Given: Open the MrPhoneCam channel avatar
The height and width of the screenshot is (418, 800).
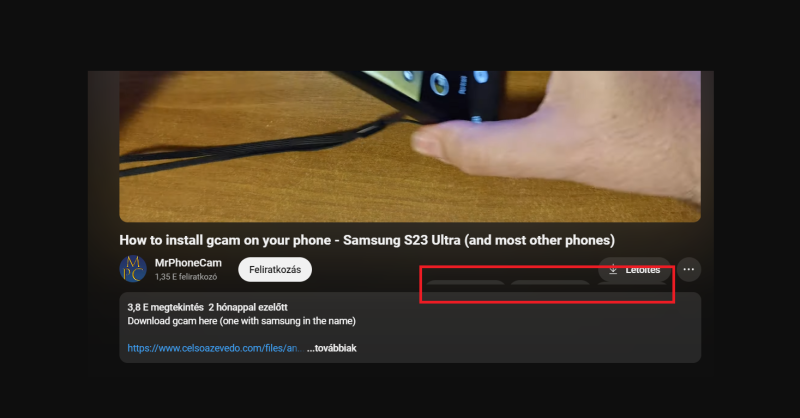Looking at the screenshot, I should pos(133,269).
